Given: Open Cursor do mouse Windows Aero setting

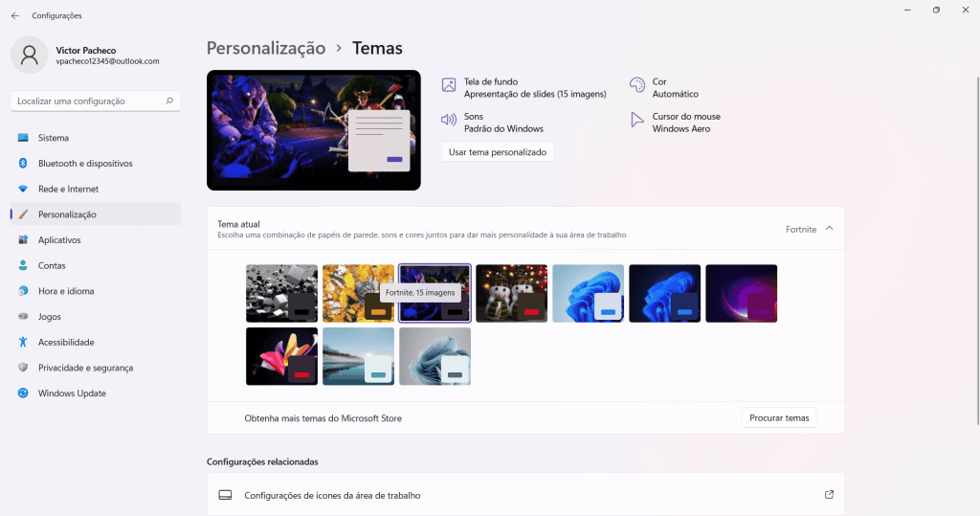Looking at the screenshot, I should (x=675, y=123).
